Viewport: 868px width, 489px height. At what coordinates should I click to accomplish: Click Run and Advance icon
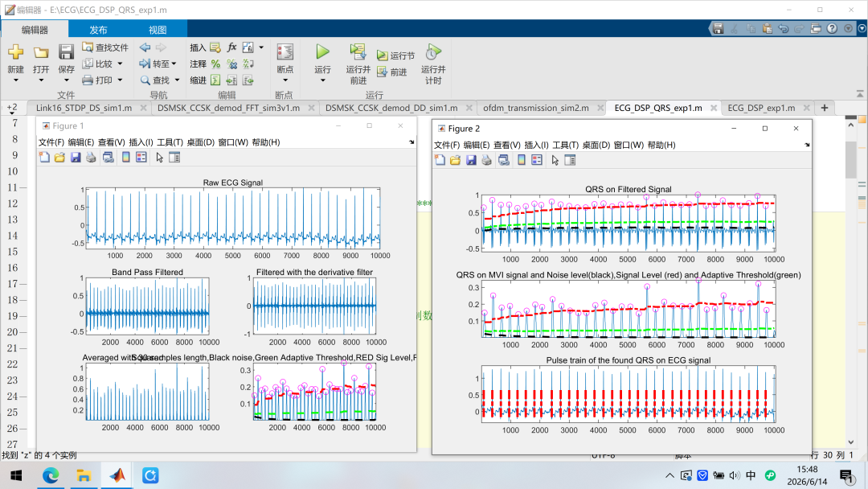pos(358,52)
